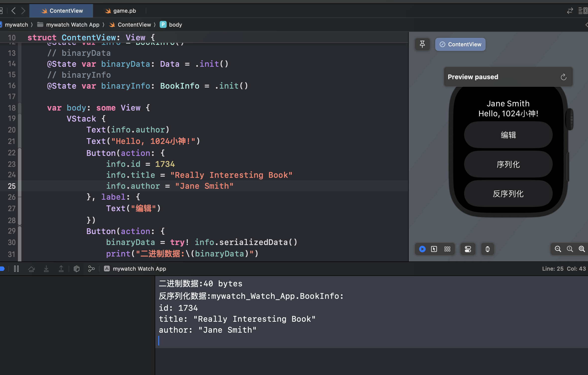
Task: Open Debug View Hierarchy
Action: 77,269
